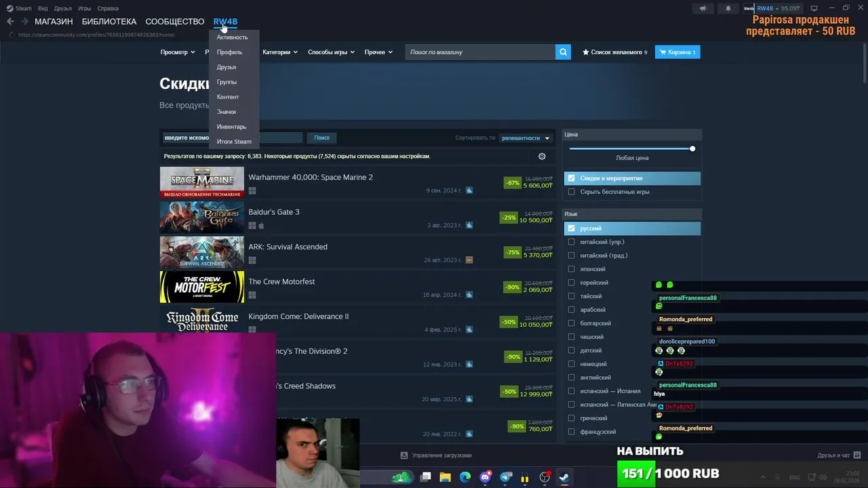Click the RW4B avatar in title bar
The width and height of the screenshot is (868, 488).
pos(749,8)
